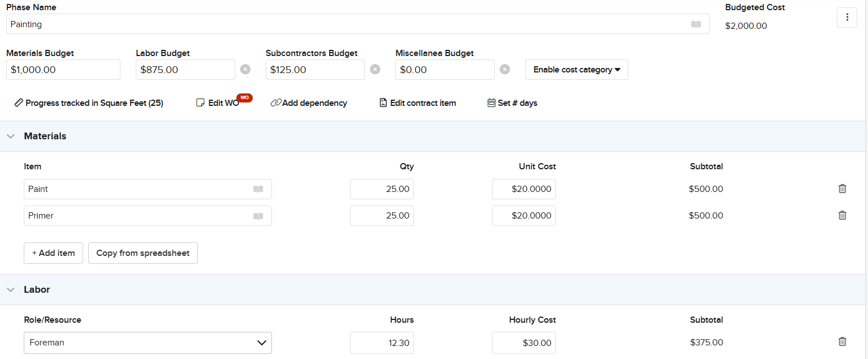Collapse the Labor section

11,289
